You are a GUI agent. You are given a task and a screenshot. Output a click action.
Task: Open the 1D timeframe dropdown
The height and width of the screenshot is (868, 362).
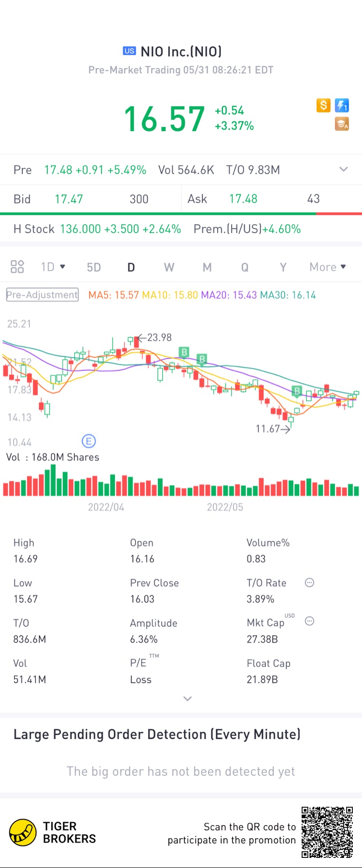pos(53,267)
